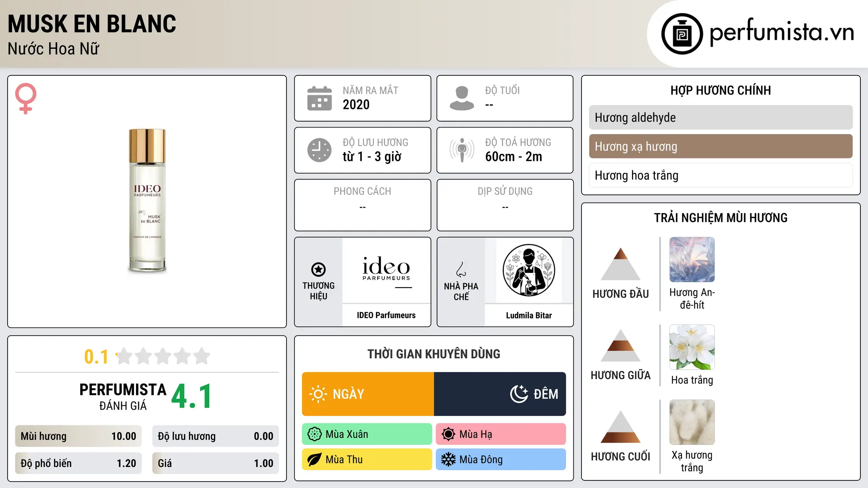Click the perfumista.vn site name
The height and width of the screenshot is (488, 868).
coord(782,32)
